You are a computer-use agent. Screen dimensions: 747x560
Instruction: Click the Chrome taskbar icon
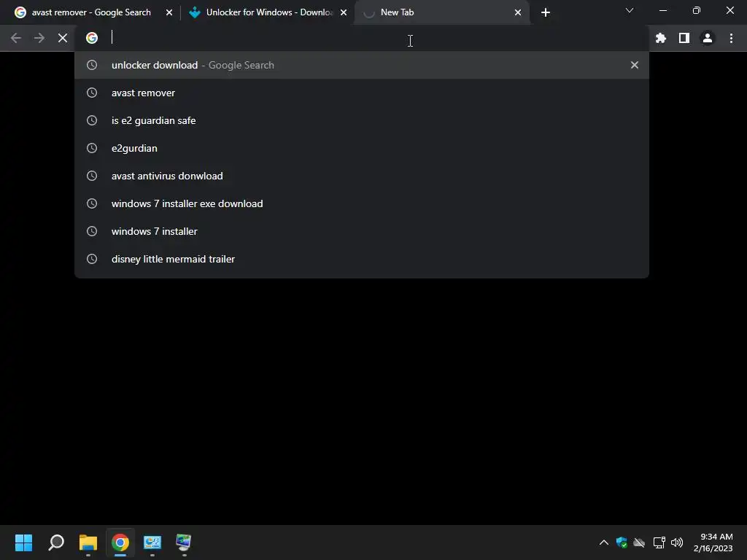tap(120, 542)
